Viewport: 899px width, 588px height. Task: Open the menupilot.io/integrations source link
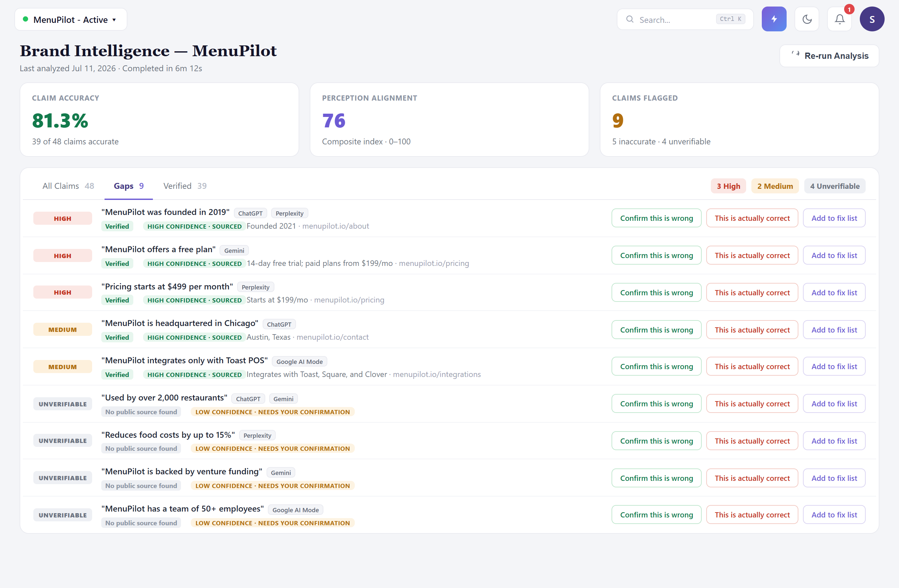click(437, 374)
